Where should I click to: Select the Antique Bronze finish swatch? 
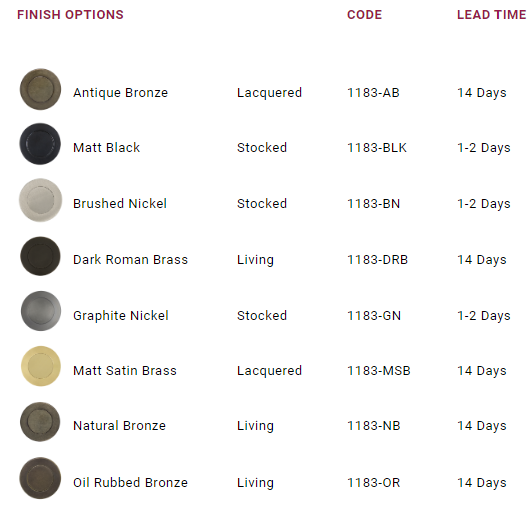click(40, 89)
